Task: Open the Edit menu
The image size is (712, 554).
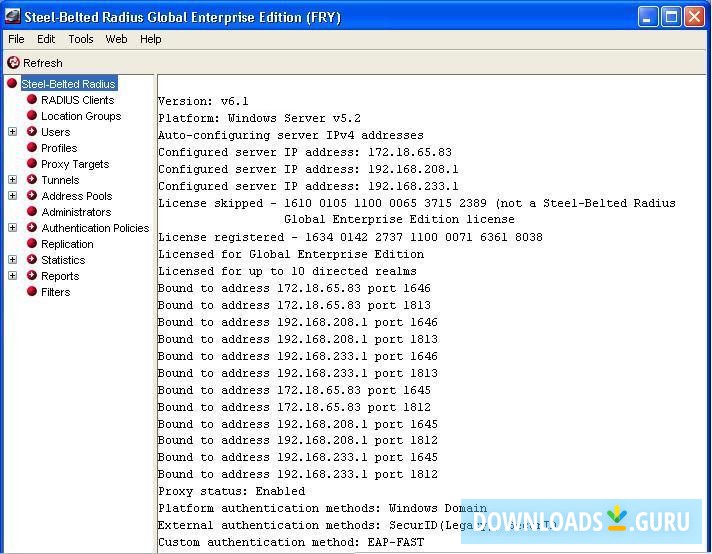Action: click(x=46, y=39)
